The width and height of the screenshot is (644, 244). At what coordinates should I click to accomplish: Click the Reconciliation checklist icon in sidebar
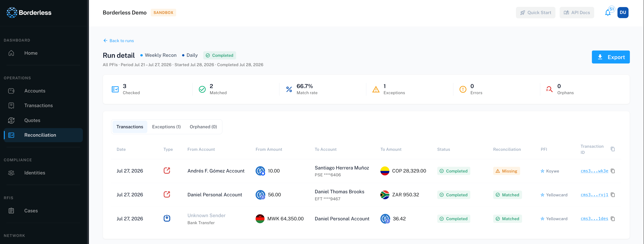pos(11,135)
